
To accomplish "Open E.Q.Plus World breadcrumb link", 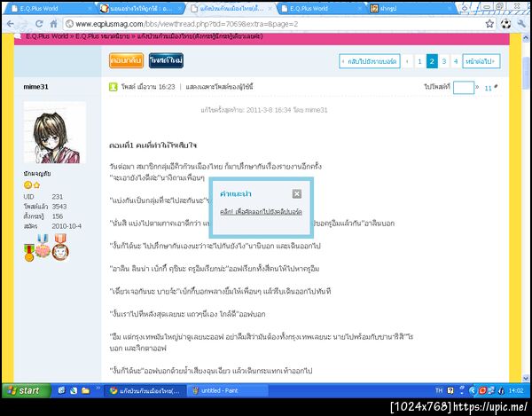I will pos(47,36).
